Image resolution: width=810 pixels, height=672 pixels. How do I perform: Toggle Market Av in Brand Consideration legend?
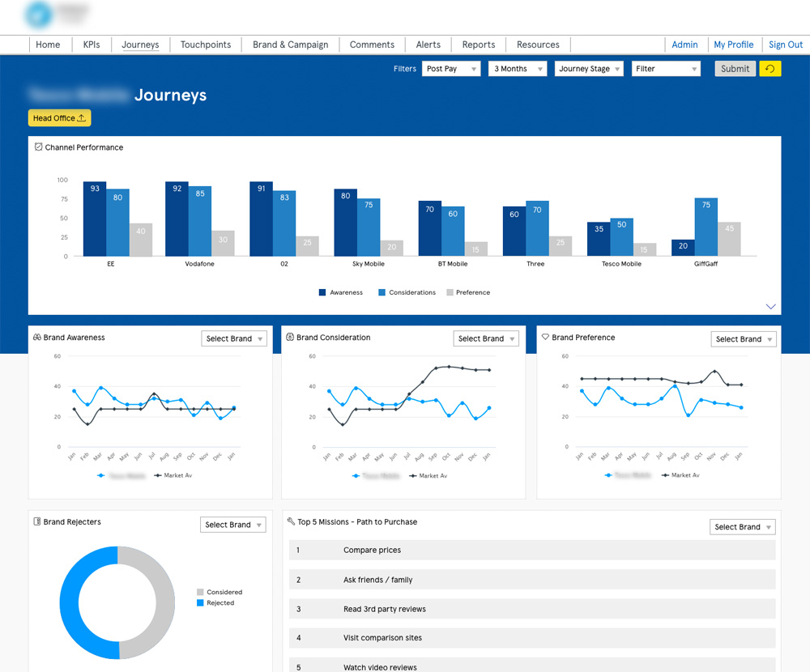tap(428, 476)
